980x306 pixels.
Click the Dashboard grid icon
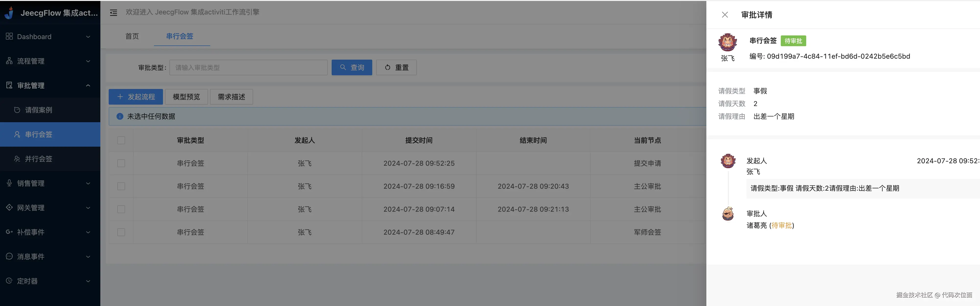click(10, 36)
